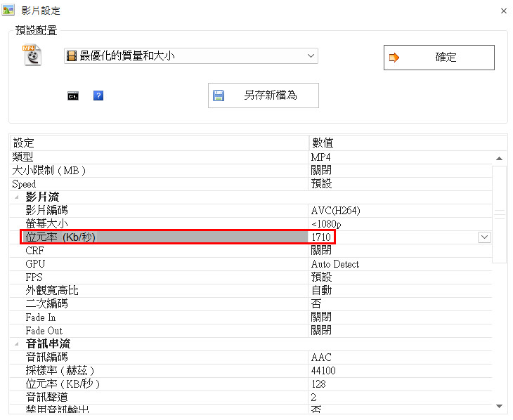
Task: Expand the 位元率 value dropdown arrow
Action: pos(484,237)
